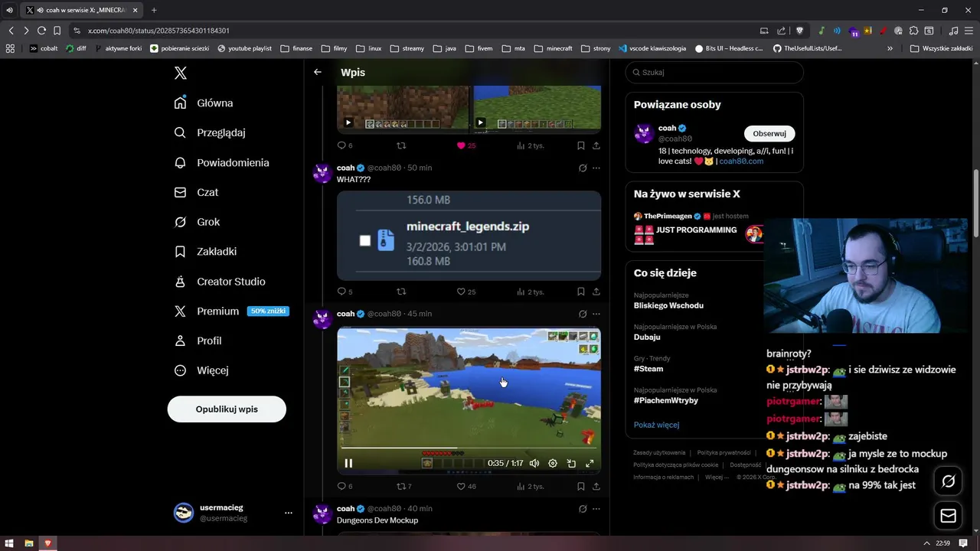Click the Opublikuj wpis button
Image resolution: width=980 pixels, height=551 pixels.
coord(227,409)
